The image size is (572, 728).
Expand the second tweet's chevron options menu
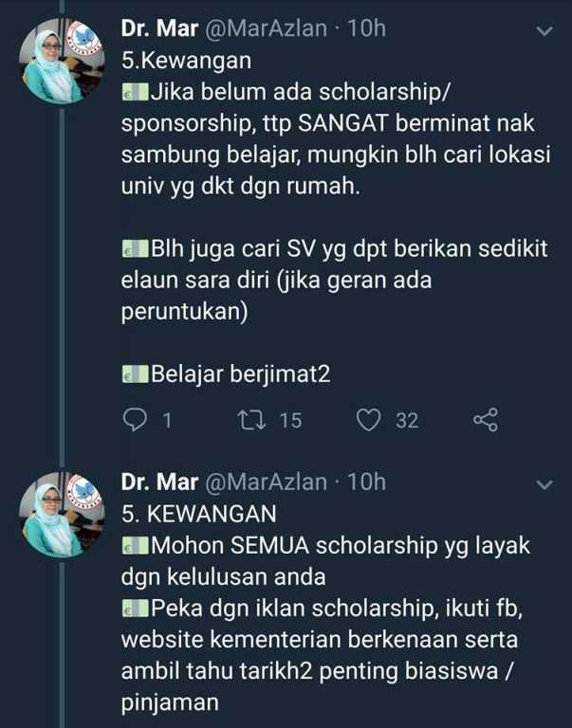pos(544,484)
